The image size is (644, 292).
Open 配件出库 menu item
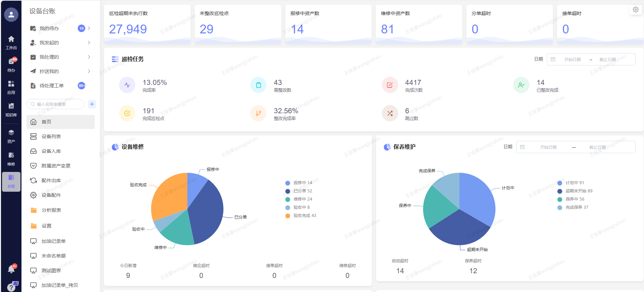point(51,180)
